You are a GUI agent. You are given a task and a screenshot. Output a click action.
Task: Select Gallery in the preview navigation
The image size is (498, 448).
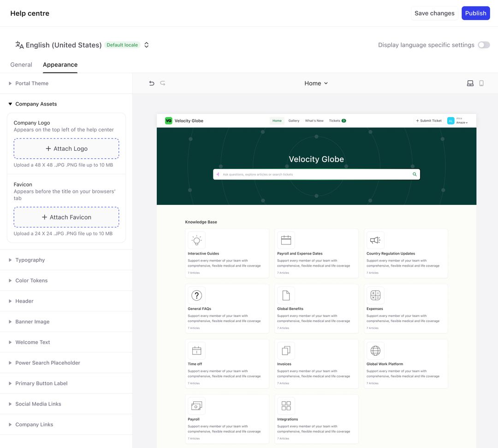[x=294, y=120]
